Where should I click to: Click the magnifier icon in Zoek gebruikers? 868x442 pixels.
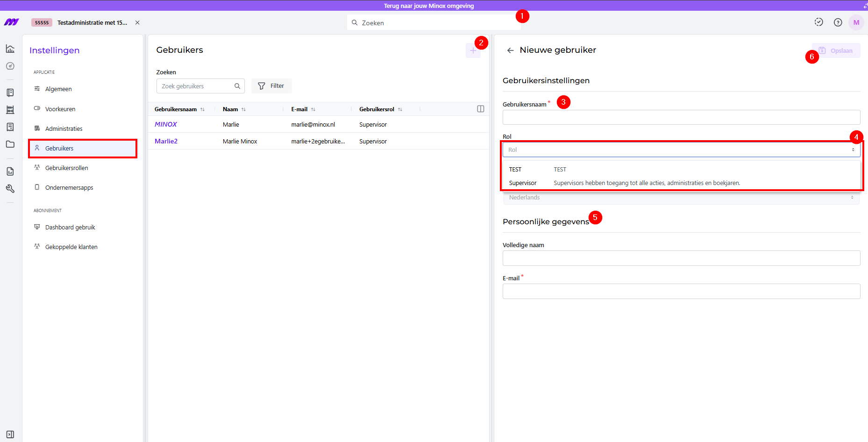237,86
